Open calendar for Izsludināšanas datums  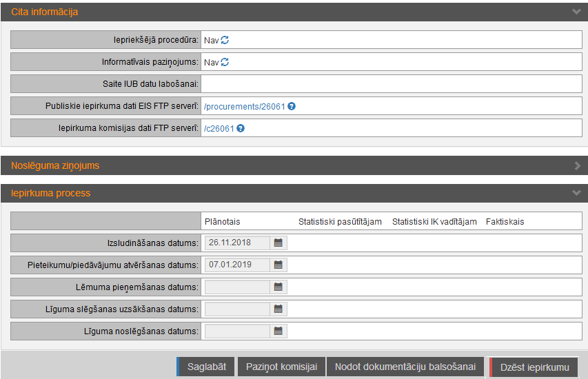278,243
